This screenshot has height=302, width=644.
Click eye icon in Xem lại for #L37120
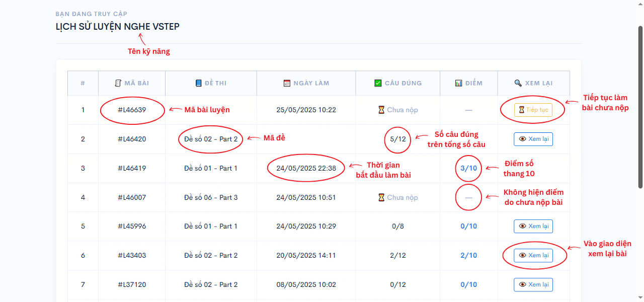coord(523,284)
